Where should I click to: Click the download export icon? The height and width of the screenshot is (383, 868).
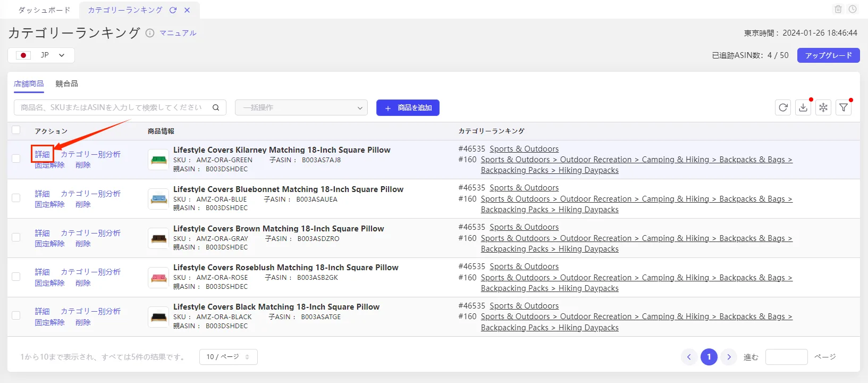pyautogui.click(x=803, y=107)
